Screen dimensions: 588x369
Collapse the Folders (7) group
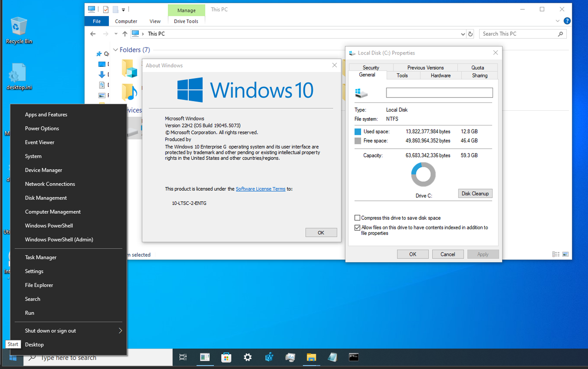click(x=115, y=50)
